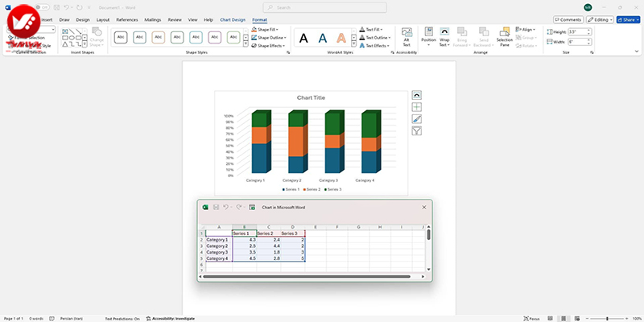This screenshot has width=644, height=322.
Task: Open Shape Styles dialog launcher
Action: pos(288,52)
